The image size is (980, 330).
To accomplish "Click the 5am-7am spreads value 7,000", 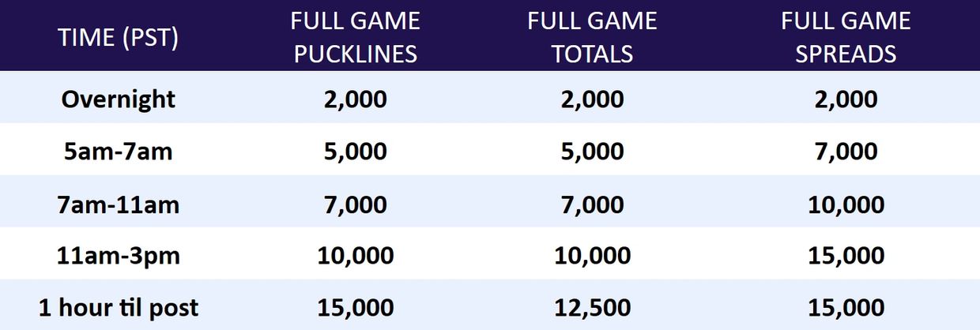I will tap(846, 152).
